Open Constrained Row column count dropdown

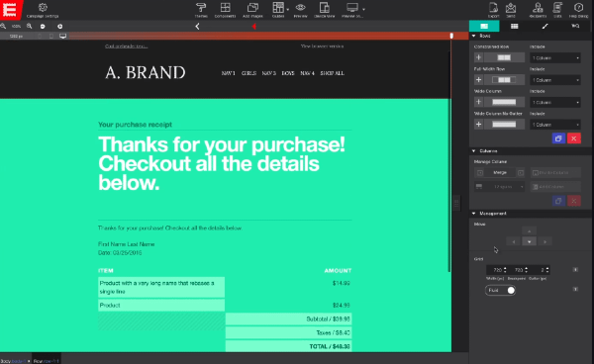pos(555,58)
